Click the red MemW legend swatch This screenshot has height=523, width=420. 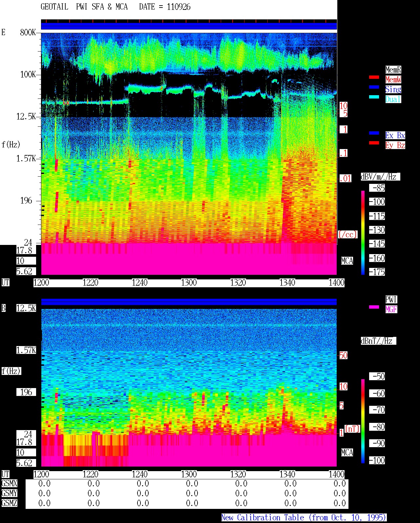coord(374,77)
